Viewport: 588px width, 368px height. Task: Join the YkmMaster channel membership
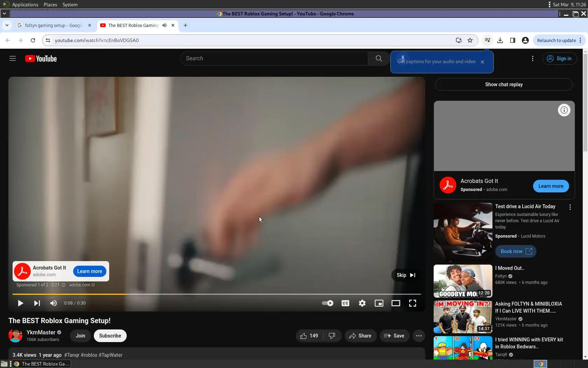(80, 336)
